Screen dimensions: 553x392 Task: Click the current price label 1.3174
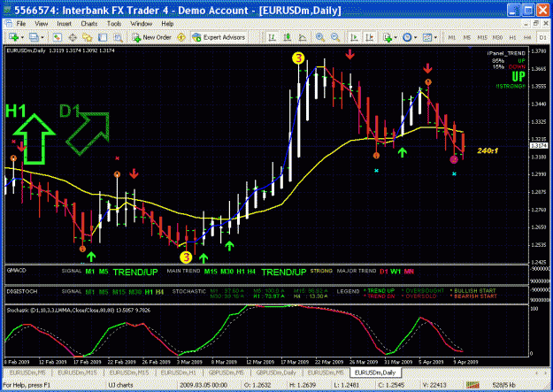coord(539,146)
